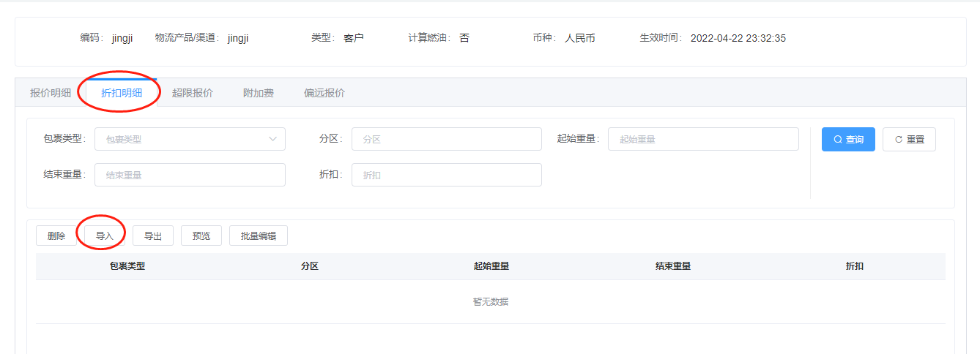Viewport: 980px width, 354px height.
Task: Open the 预览 preview button
Action: (x=201, y=236)
